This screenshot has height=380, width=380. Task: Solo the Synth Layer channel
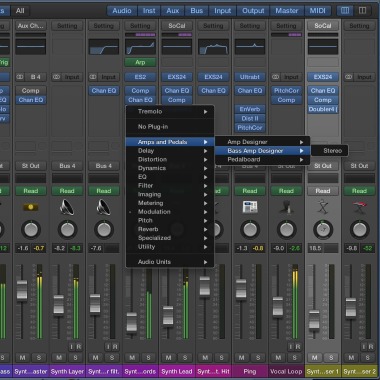75,358
